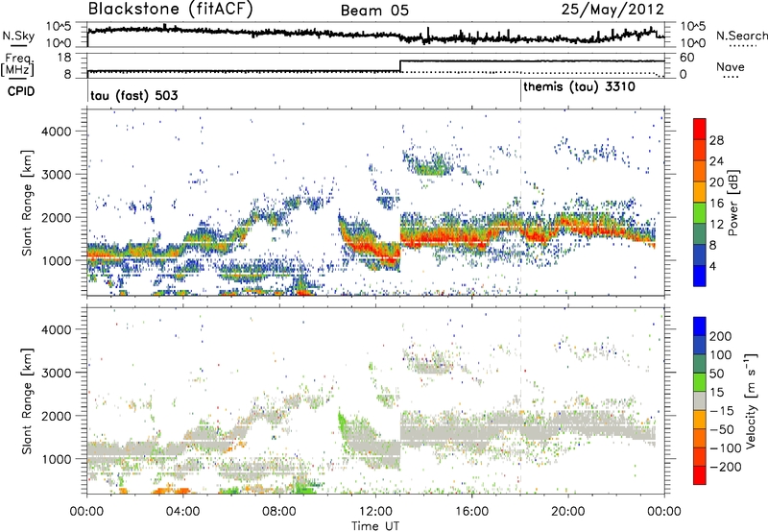Click the '04:00' time axis tick label

click(182, 512)
